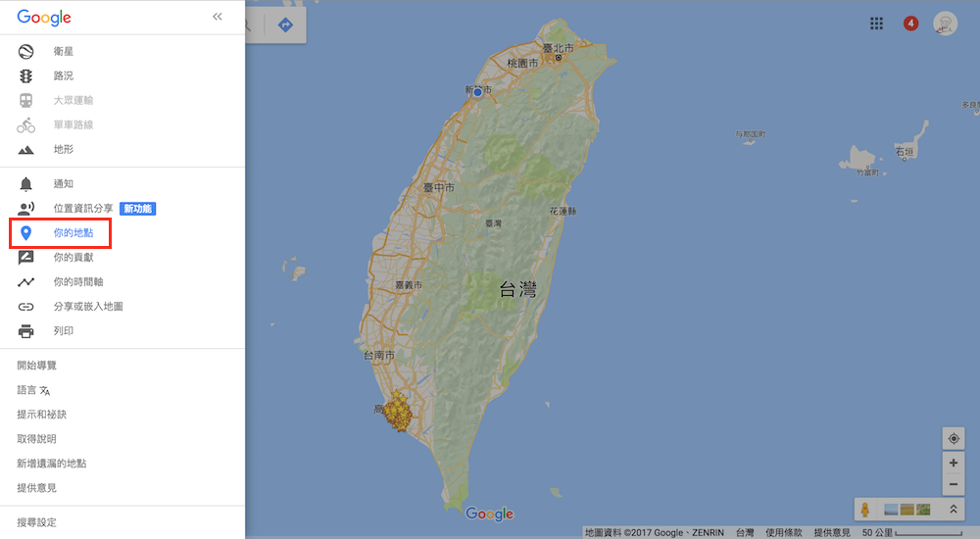Click the transit train icon
980x539 pixels.
[x=25, y=100]
